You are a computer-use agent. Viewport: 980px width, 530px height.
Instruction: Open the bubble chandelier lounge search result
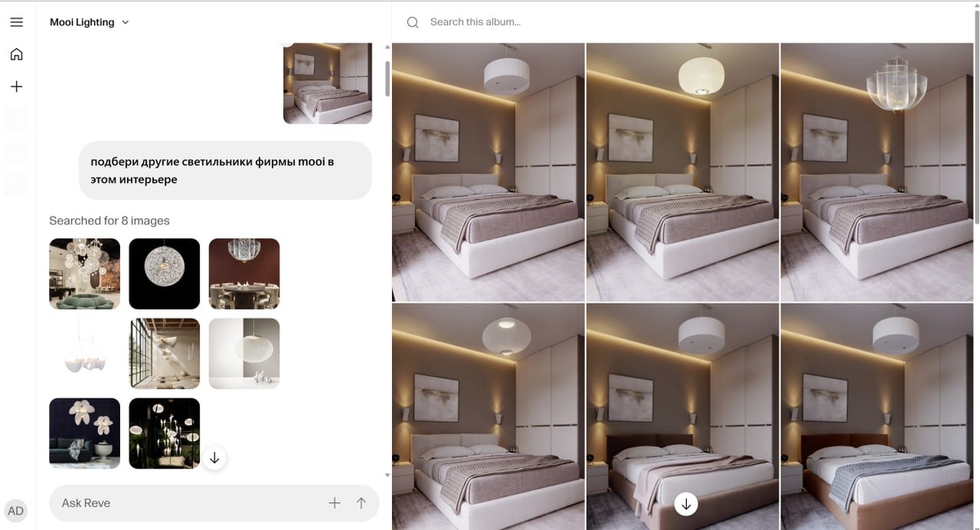[x=85, y=274]
